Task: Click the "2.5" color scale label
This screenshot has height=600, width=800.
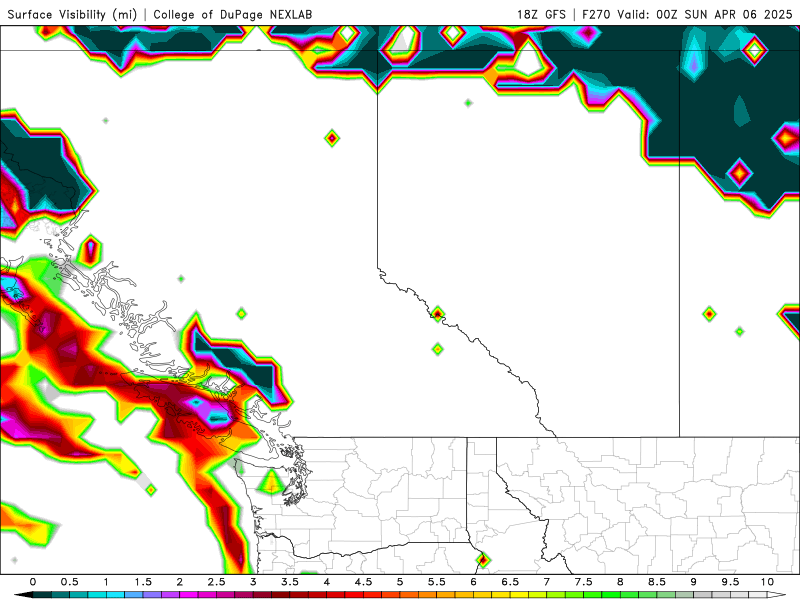Action: pos(216,582)
